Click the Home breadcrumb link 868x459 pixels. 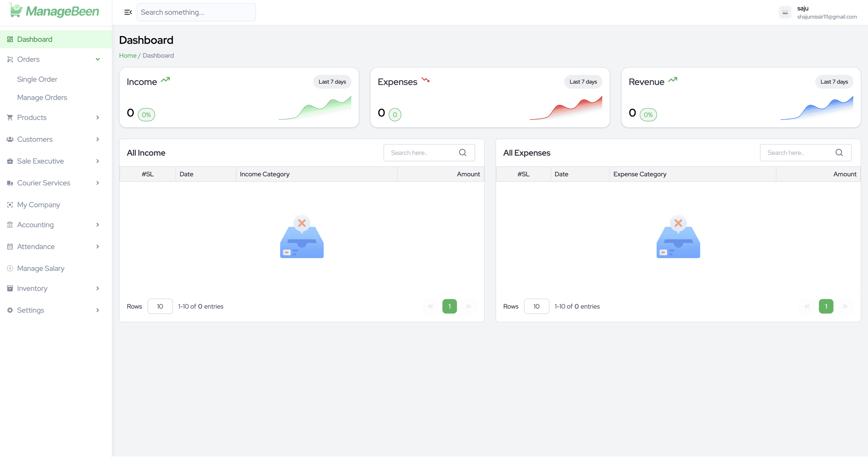(x=127, y=55)
